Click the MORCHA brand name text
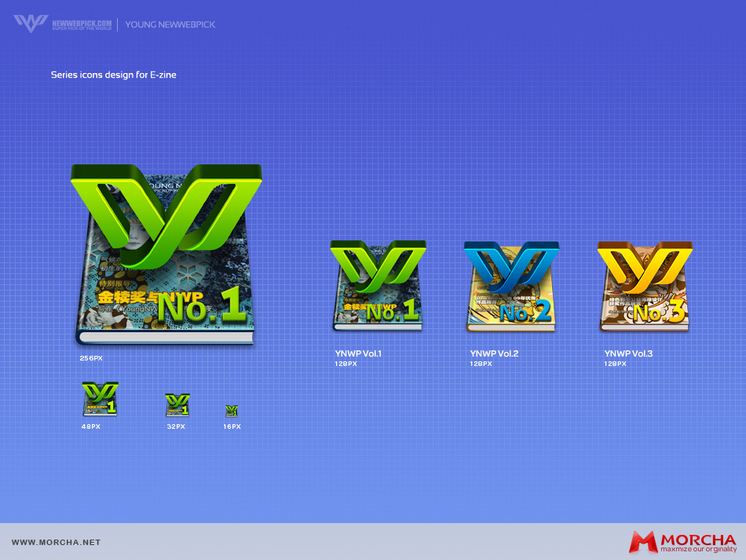Screen dimensions: 746x560 (698, 540)
